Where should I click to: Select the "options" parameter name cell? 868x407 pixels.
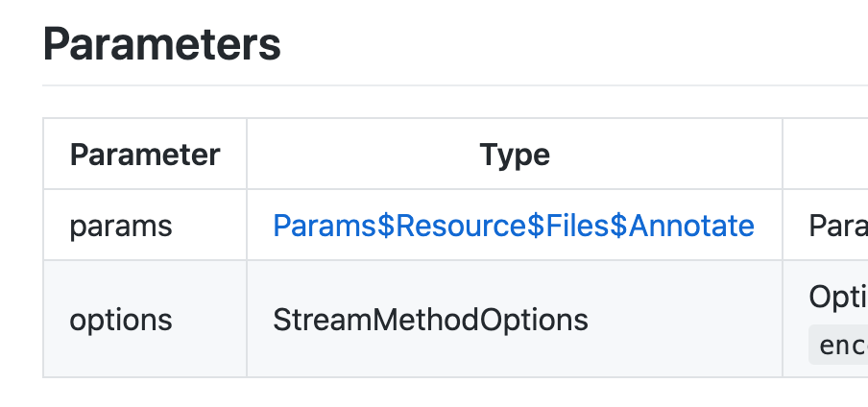tap(121, 320)
